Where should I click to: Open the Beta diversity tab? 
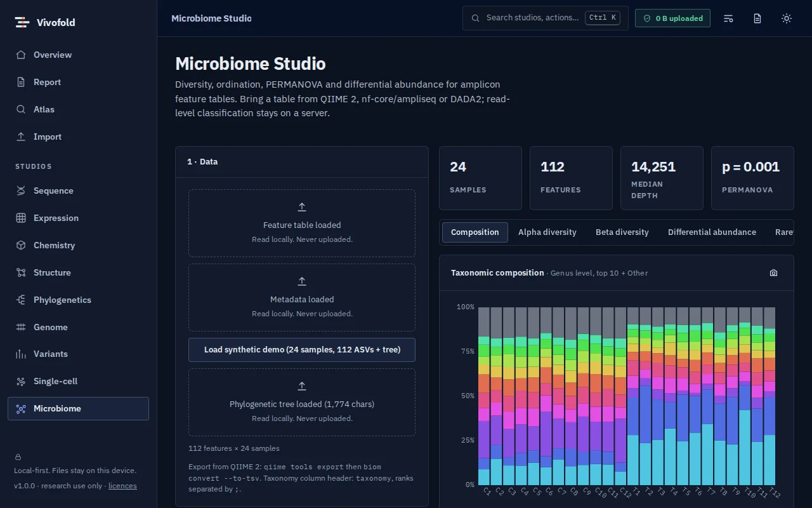(622, 232)
